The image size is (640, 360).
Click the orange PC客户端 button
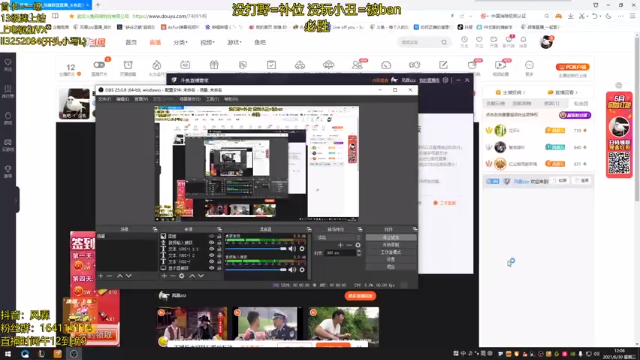pos(573,67)
